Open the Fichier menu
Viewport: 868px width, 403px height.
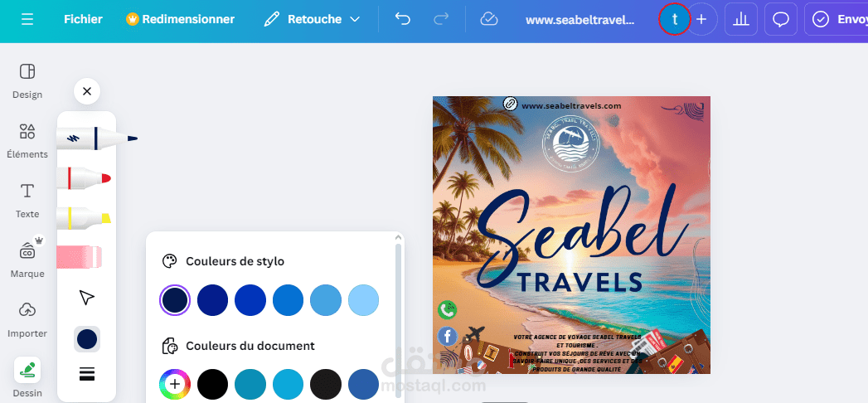tap(83, 19)
